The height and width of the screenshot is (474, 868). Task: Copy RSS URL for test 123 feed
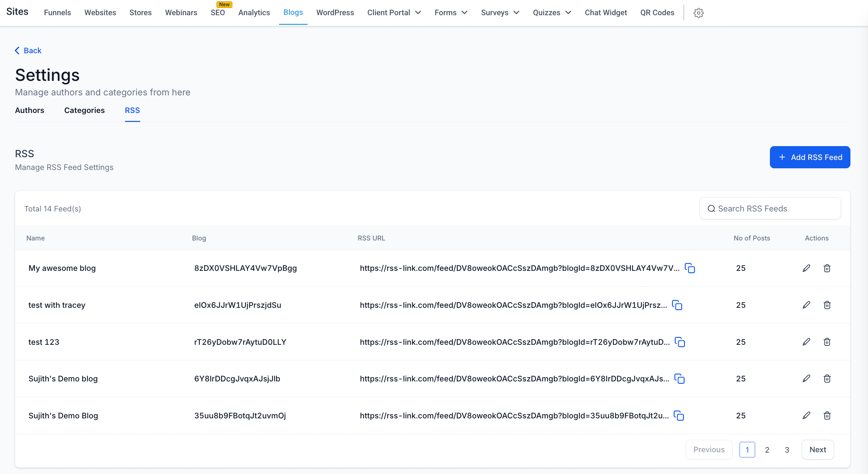pos(680,342)
